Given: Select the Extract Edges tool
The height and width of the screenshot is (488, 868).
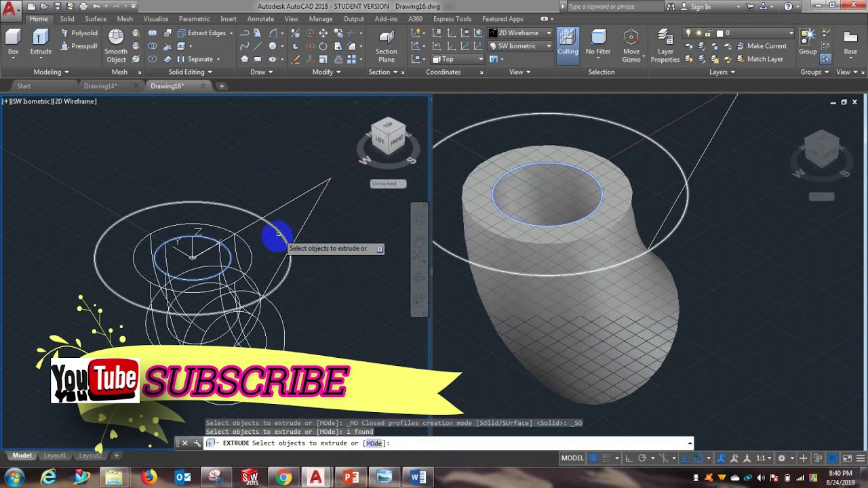Looking at the screenshot, I should click(x=201, y=33).
